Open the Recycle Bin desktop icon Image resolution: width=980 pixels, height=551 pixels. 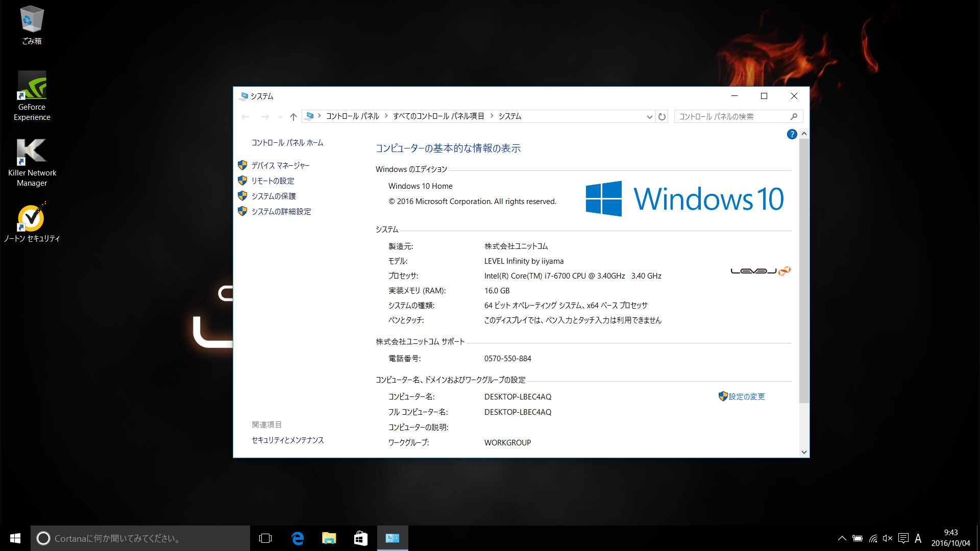pos(32,26)
